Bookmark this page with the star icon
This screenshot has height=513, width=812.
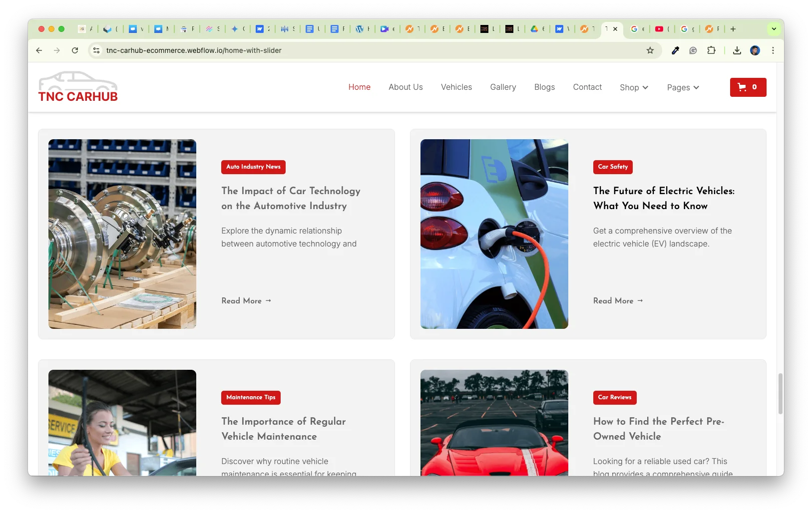point(650,50)
